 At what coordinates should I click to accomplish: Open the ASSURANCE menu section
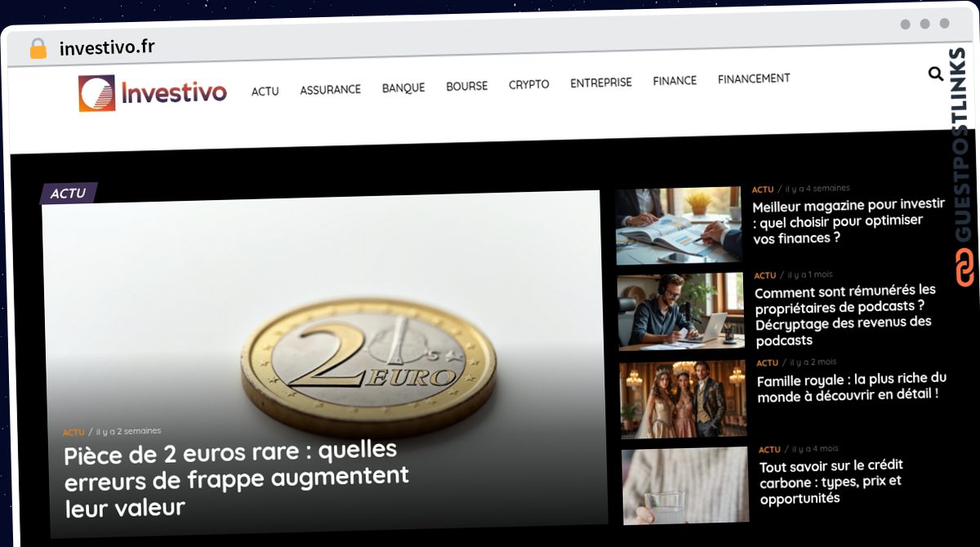(x=330, y=90)
